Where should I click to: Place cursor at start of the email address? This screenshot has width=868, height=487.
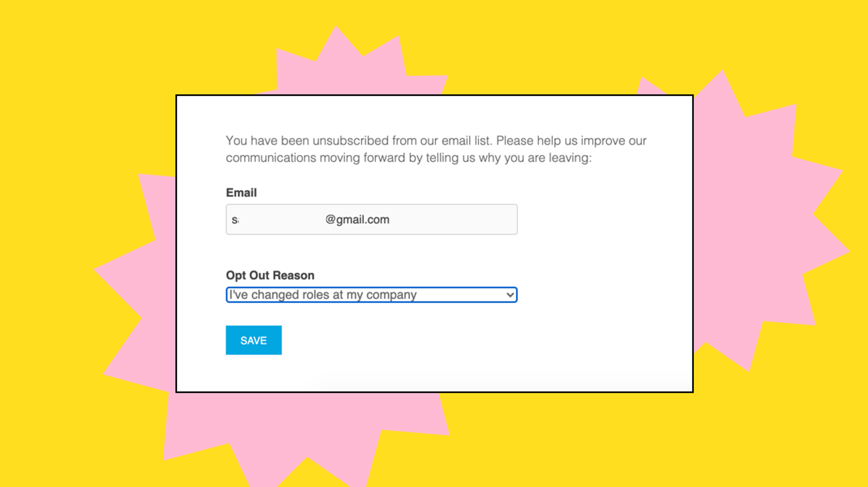tap(232, 220)
